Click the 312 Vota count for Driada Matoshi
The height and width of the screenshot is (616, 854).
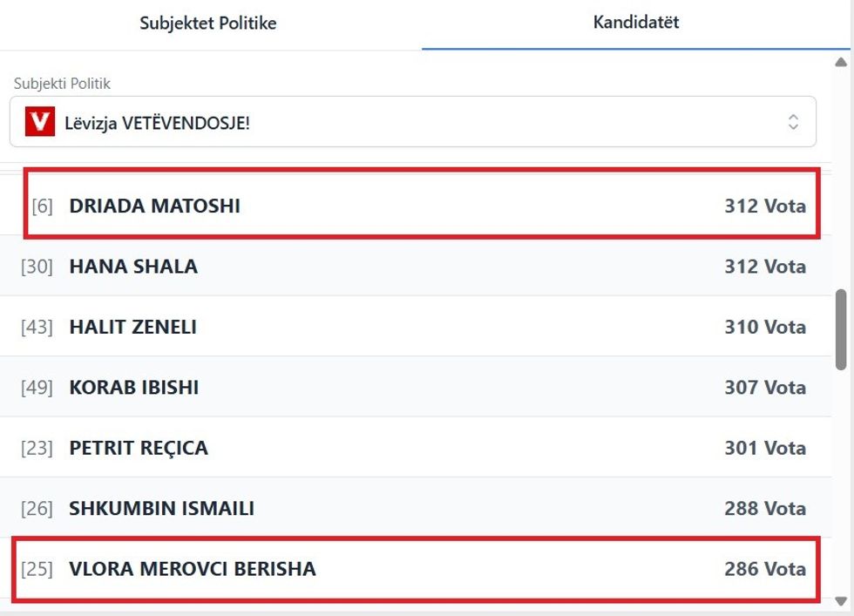764,206
